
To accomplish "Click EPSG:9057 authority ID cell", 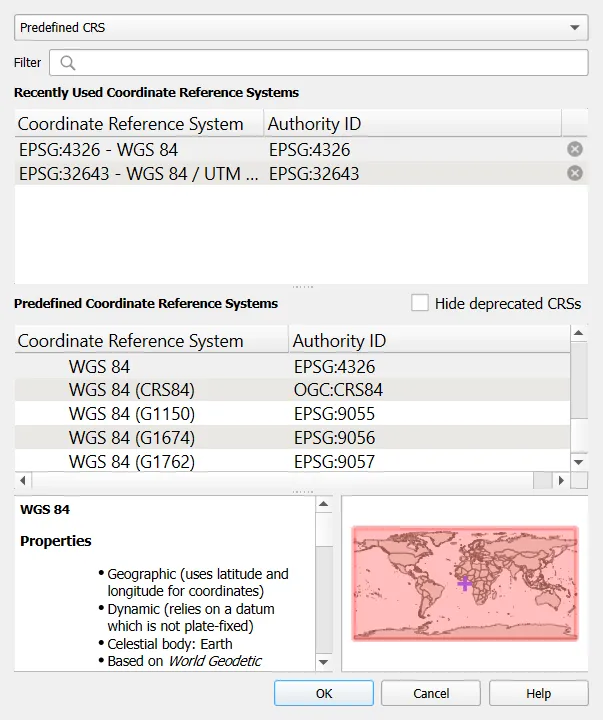I will pos(334,461).
